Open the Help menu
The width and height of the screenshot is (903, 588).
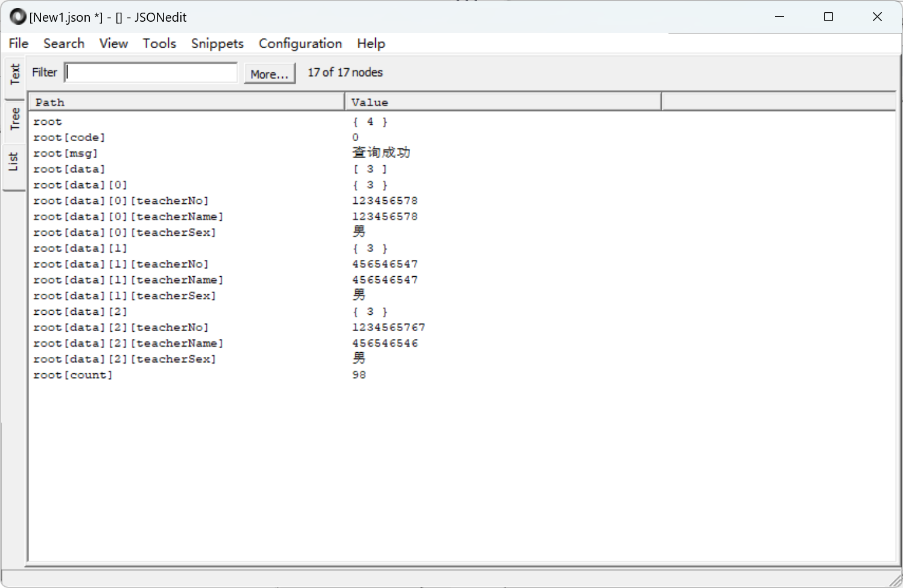[371, 43]
